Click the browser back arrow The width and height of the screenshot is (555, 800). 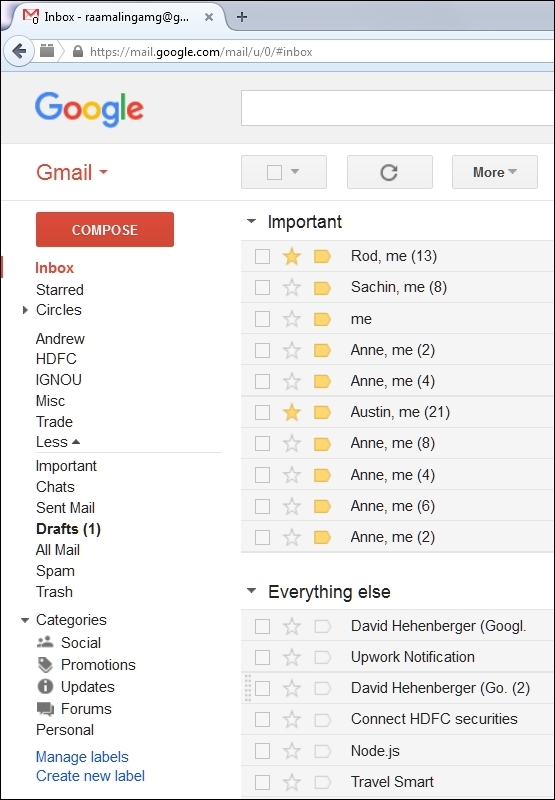click(x=19, y=51)
